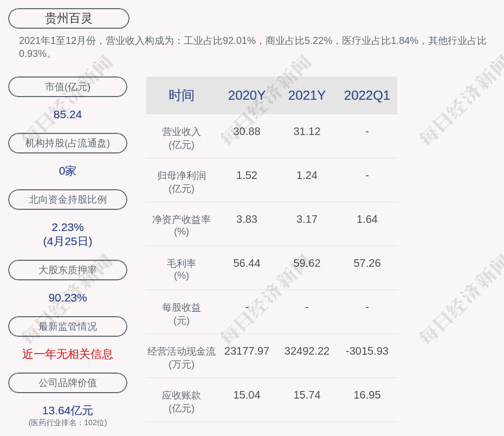Click the 每股收益 row label

(x=182, y=314)
